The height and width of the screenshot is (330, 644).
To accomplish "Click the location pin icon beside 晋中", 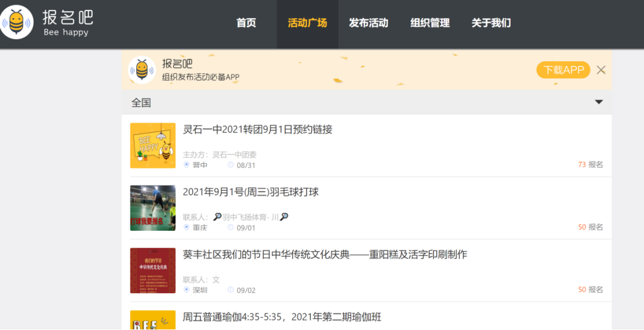I will (186, 164).
